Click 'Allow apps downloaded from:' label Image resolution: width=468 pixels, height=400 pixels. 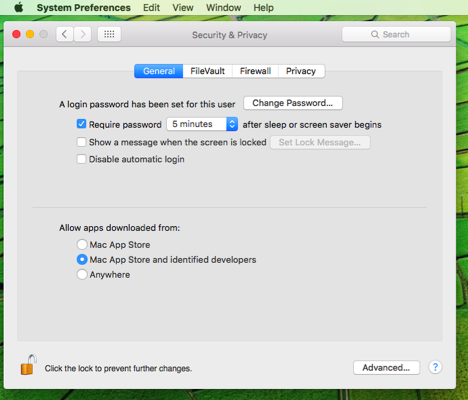(x=119, y=228)
